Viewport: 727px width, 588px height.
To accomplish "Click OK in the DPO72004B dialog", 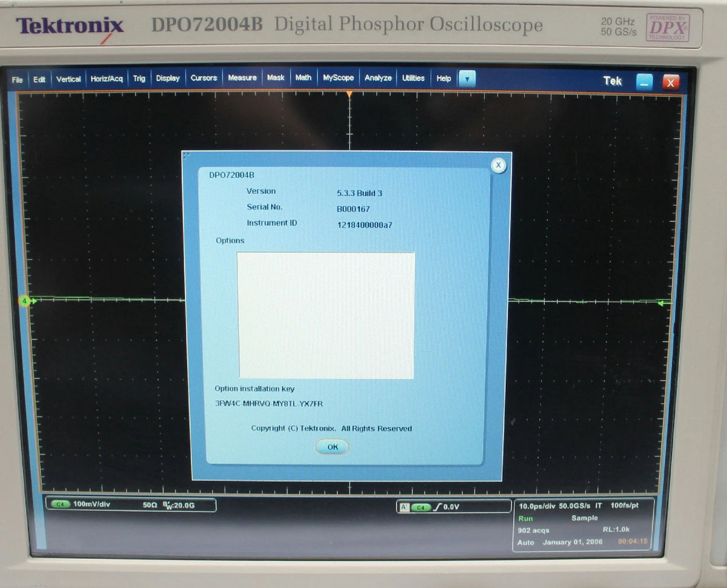I will click(332, 447).
